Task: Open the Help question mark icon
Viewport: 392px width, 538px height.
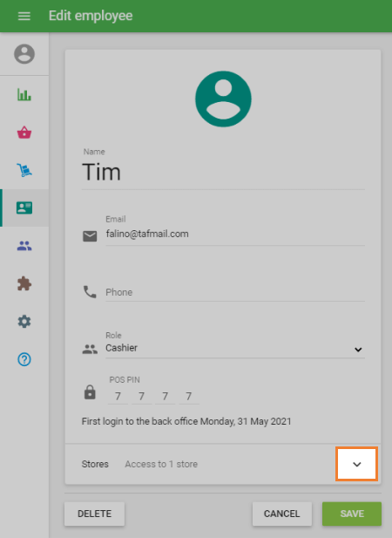Action: [x=24, y=359]
